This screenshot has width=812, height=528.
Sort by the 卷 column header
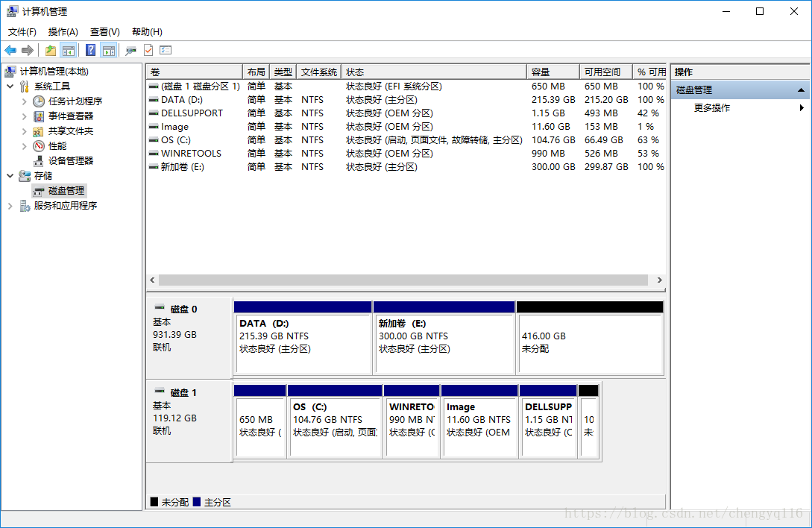(194, 72)
